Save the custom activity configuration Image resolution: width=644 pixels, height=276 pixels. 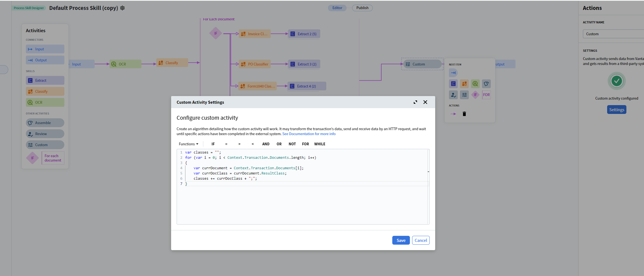pos(401,240)
